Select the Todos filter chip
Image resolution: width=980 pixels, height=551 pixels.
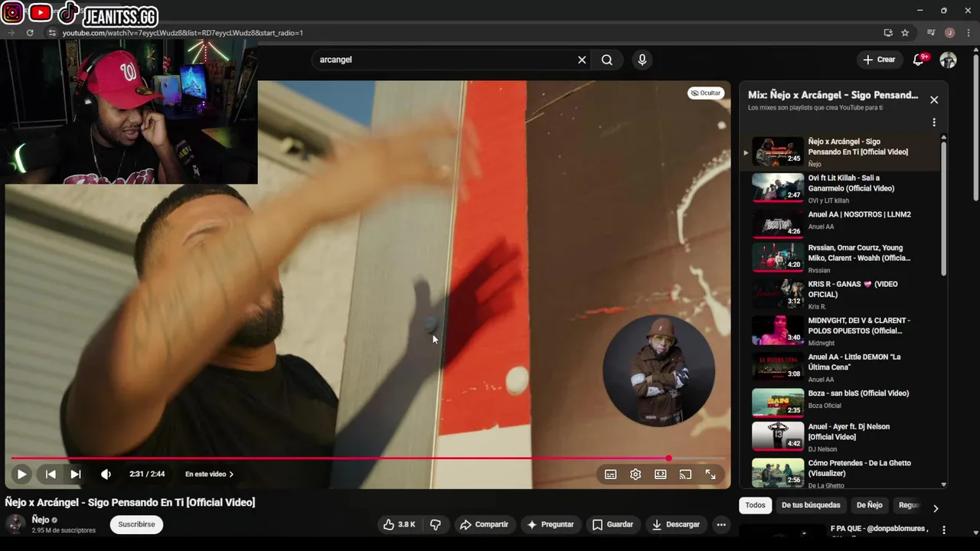(755, 505)
